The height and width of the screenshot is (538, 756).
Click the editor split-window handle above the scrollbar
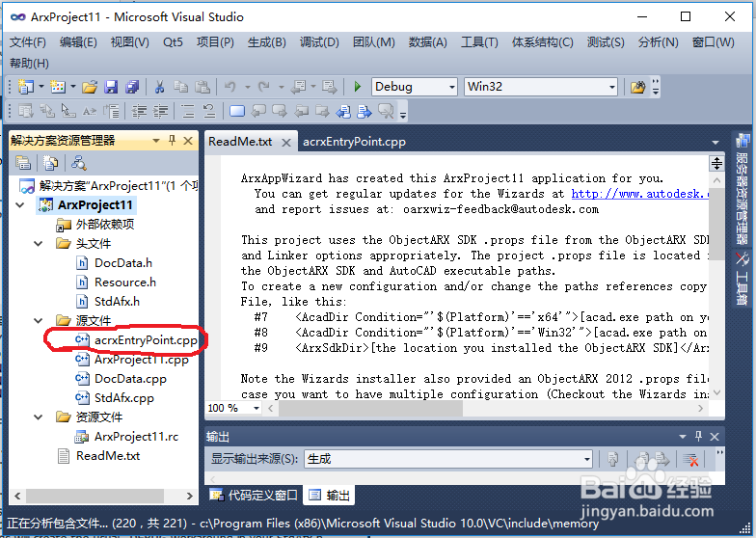pos(716,164)
